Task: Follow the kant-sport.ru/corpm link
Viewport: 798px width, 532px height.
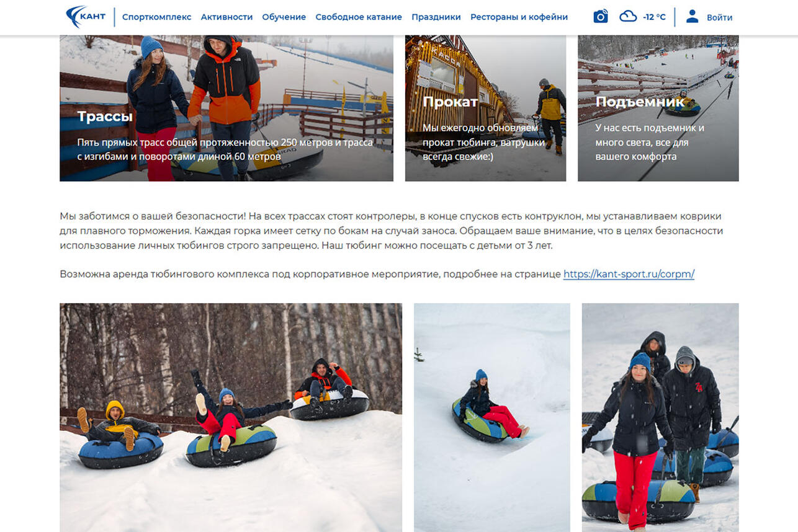Action: 629,274
